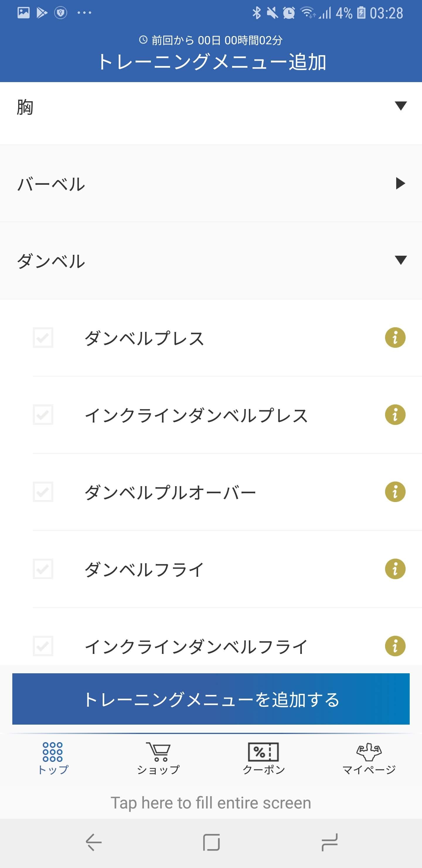422x868 pixels.
Task: Tap the インクラインダンベルフライ exercise name
Action: tap(196, 647)
